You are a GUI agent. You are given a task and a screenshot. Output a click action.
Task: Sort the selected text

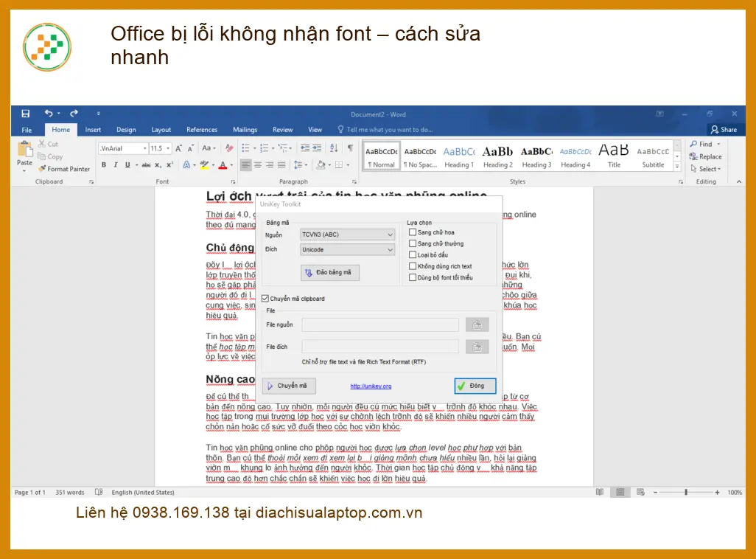334,148
